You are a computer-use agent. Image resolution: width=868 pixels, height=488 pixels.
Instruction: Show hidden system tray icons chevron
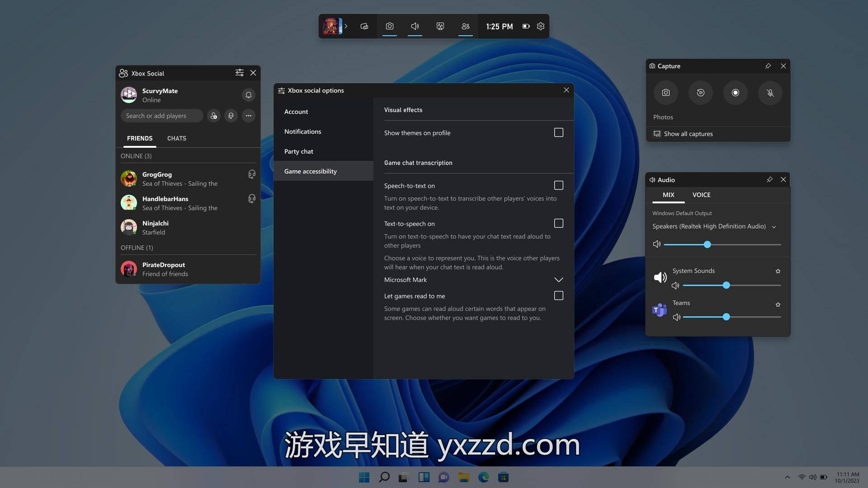click(788, 477)
